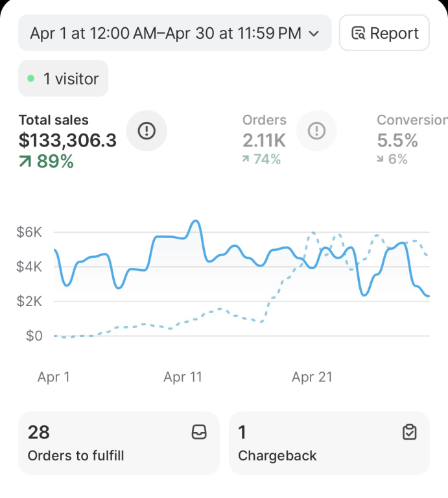Click the green live visitor dot
Screen dimensions: 448x498
[x=31, y=78]
